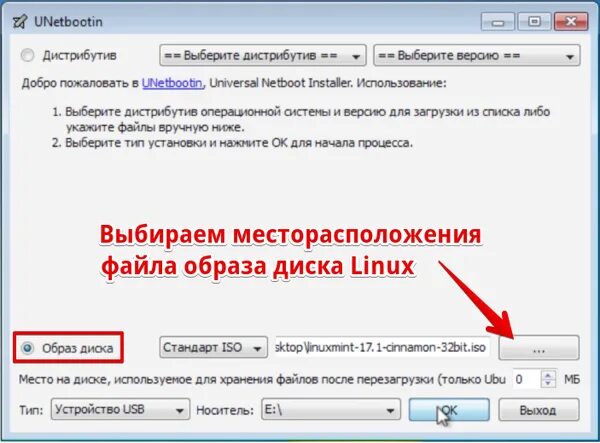Close the UNetbootin window

pos(571,22)
